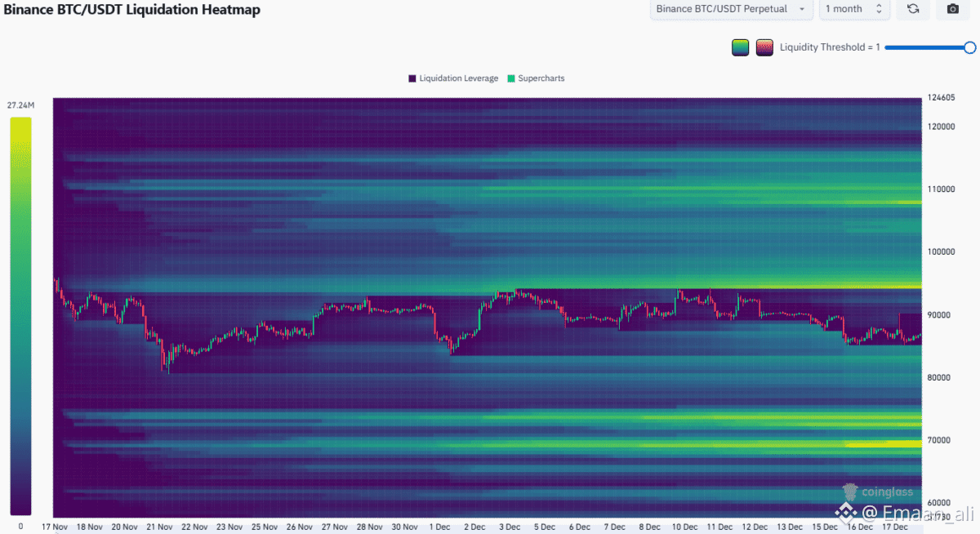Click the 70000 price axis label
Viewport: 980px width, 534px height.
click(x=939, y=440)
